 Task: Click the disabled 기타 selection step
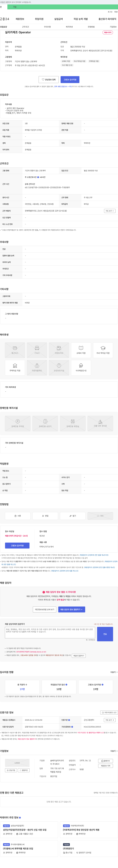pos(100,516)
